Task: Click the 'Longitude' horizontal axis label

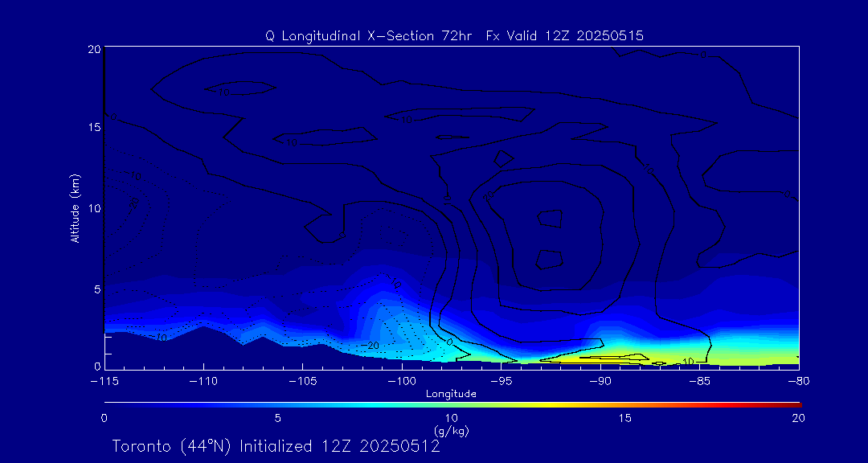Action: tap(451, 393)
